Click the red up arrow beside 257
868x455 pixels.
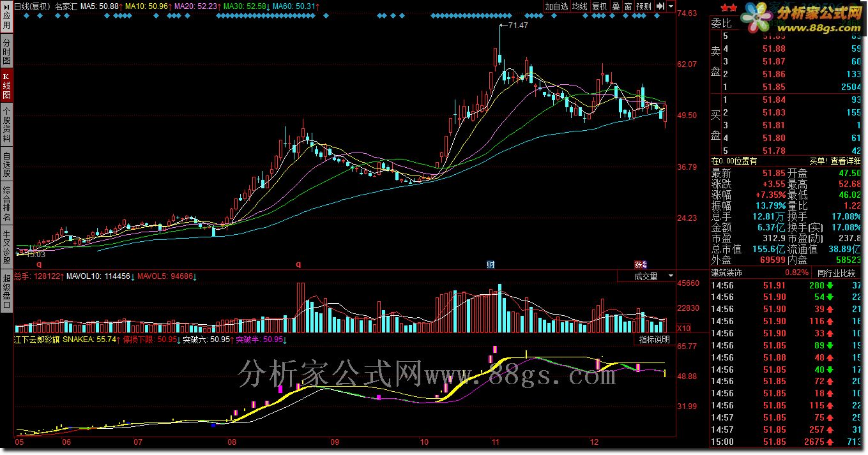click(829, 429)
